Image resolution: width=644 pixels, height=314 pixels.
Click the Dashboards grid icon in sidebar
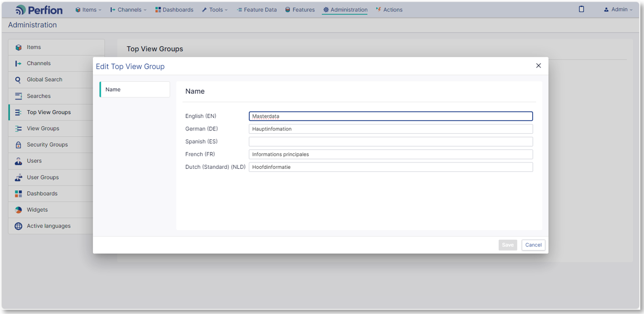click(x=18, y=193)
